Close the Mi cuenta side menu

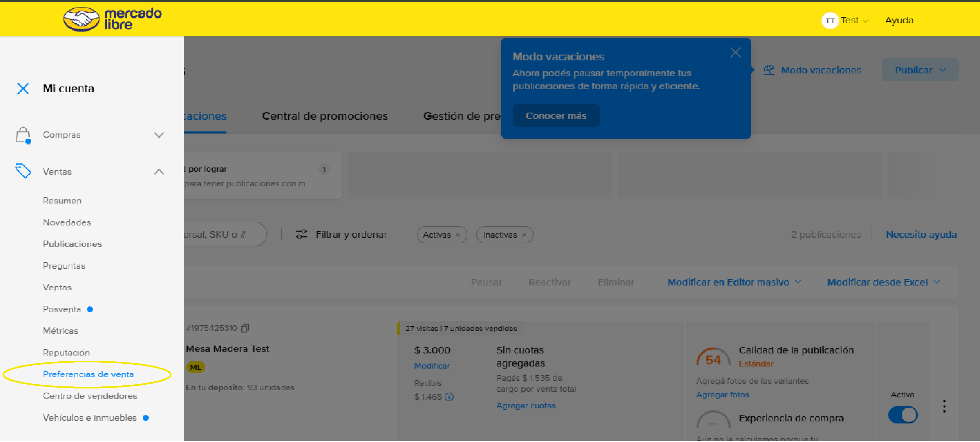(x=23, y=89)
